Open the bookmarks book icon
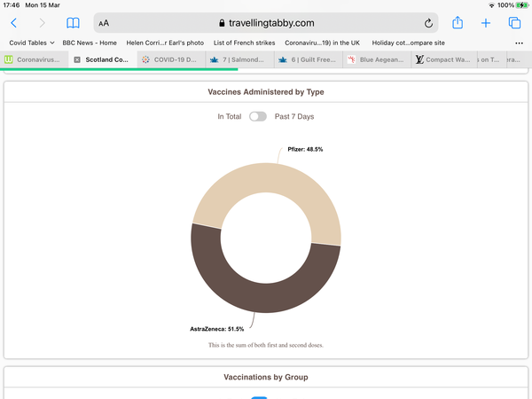Screen dimensions: 532x399 (x=73, y=23)
